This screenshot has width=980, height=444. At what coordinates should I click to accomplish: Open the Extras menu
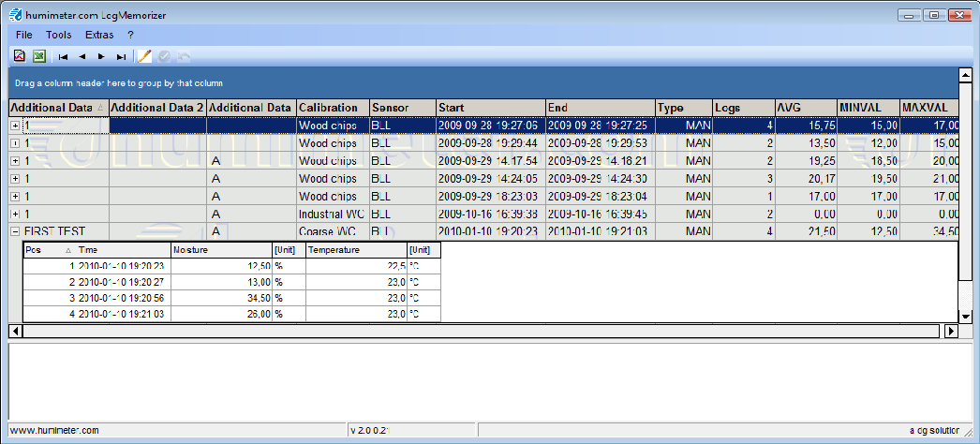click(x=99, y=35)
